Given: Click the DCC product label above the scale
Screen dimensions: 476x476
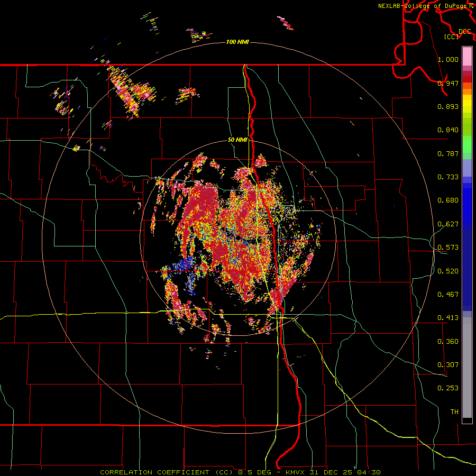Looking at the screenshot, I should 464,32.
